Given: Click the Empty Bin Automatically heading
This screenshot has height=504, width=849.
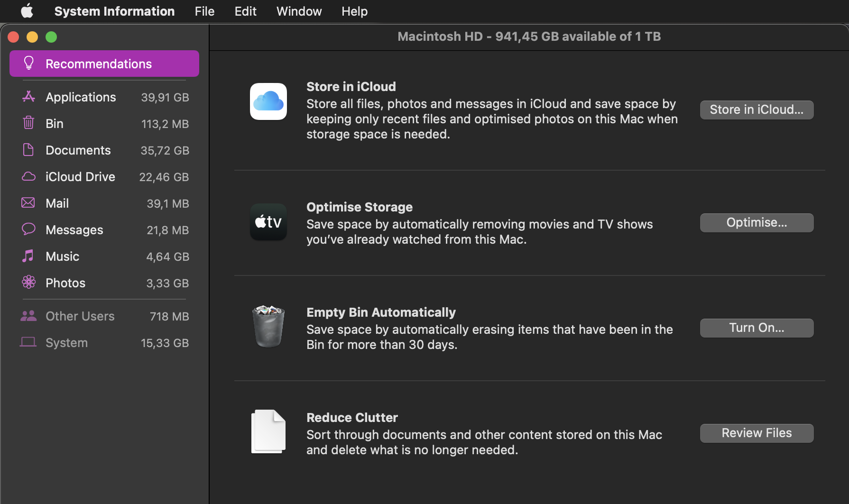Looking at the screenshot, I should pos(381,312).
